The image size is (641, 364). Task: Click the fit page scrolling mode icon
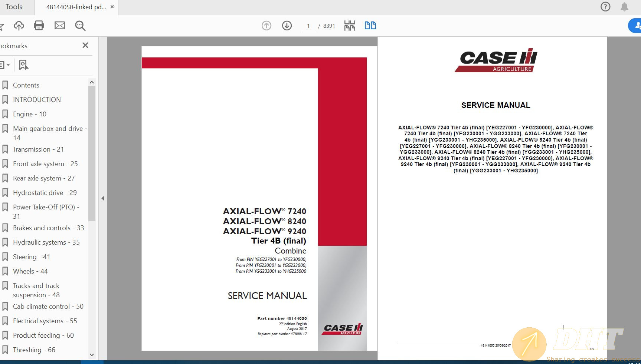[x=350, y=26]
